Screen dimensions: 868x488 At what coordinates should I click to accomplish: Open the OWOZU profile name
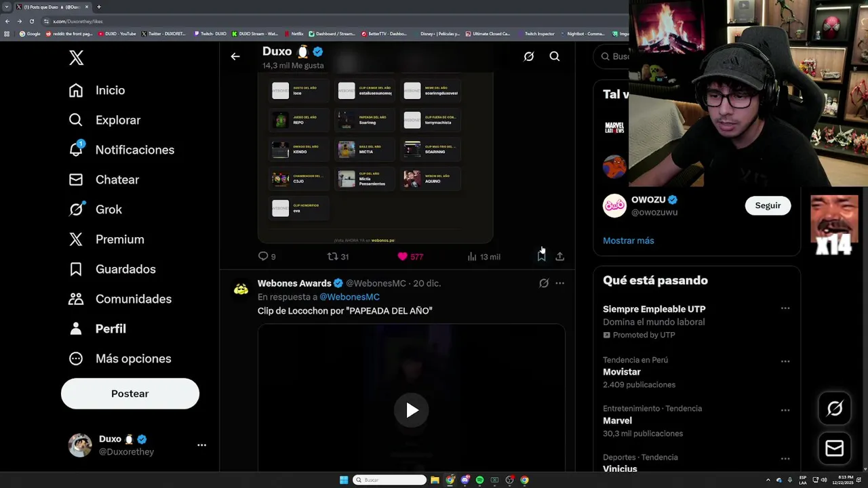pos(648,200)
